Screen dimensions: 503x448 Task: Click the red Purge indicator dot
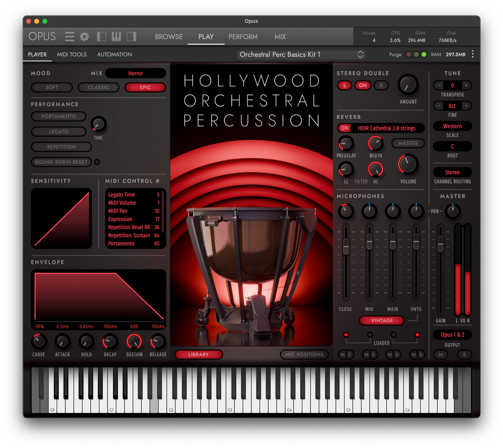pyautogui.click(x=408, y=54)
